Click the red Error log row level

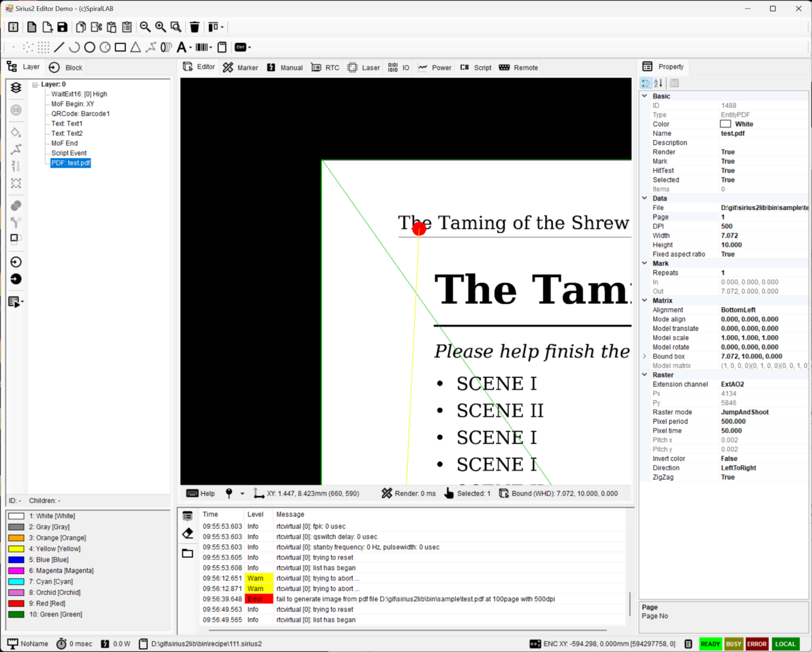[259, 599]
